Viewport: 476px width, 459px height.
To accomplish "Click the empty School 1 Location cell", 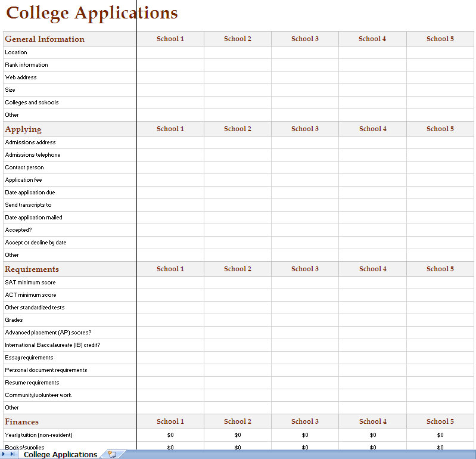I will coord(170,52).
